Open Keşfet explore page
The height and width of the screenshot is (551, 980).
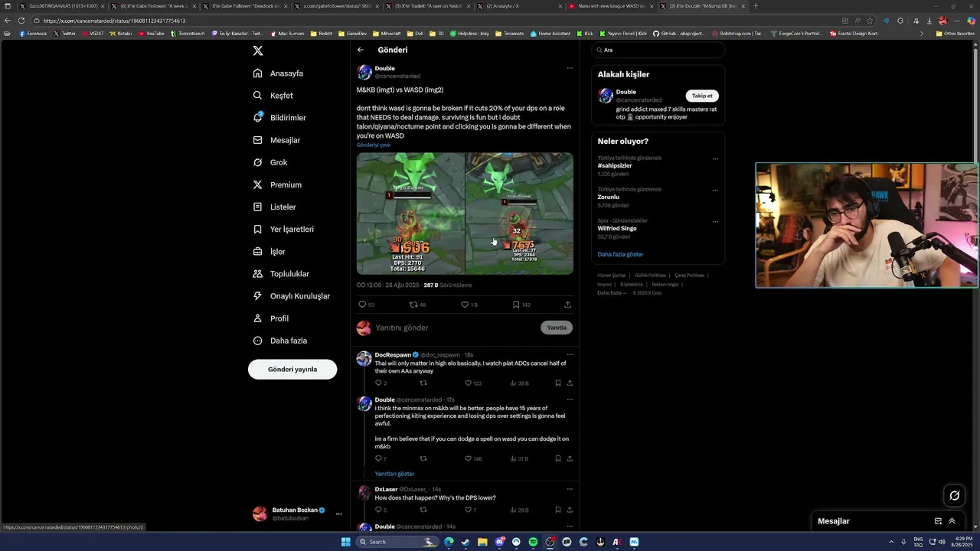273,96
